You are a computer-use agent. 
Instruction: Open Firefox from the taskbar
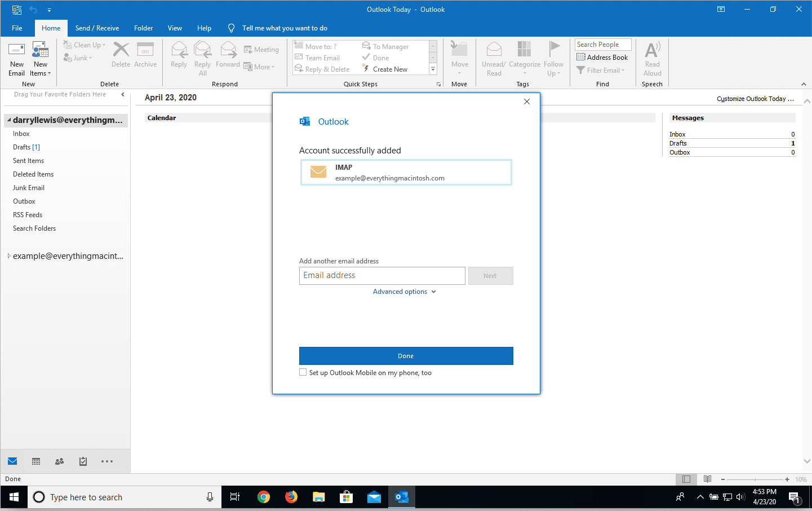[x=291, y=497]
